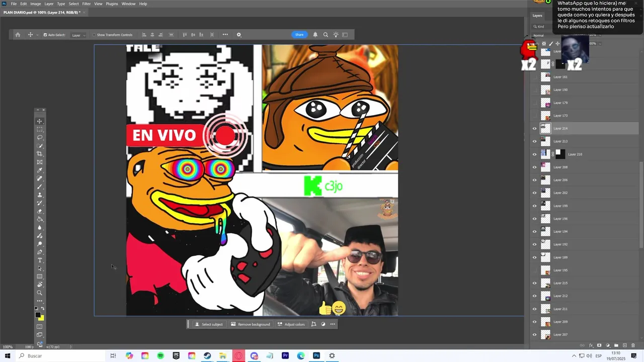Select the Lasso tool
The height and width of the screenshot is (362, 644).
39,137
